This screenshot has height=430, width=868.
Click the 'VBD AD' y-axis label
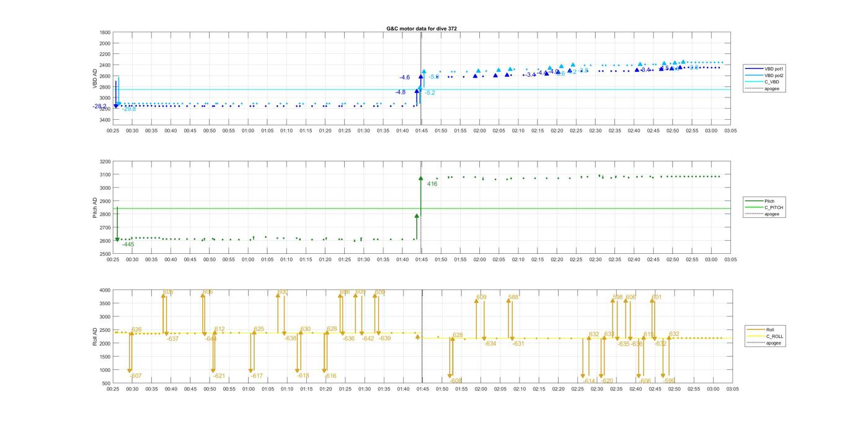click(x=95, y=77)
